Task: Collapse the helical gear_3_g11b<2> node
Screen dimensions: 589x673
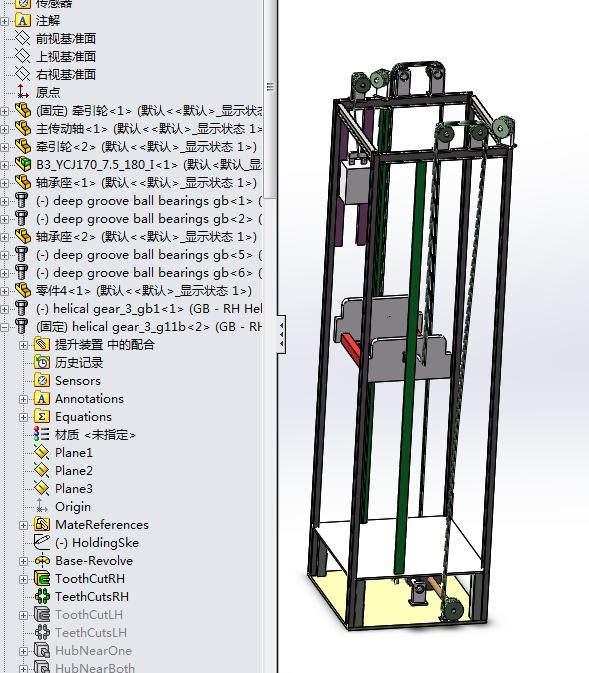Action: [x=4, y=327]
